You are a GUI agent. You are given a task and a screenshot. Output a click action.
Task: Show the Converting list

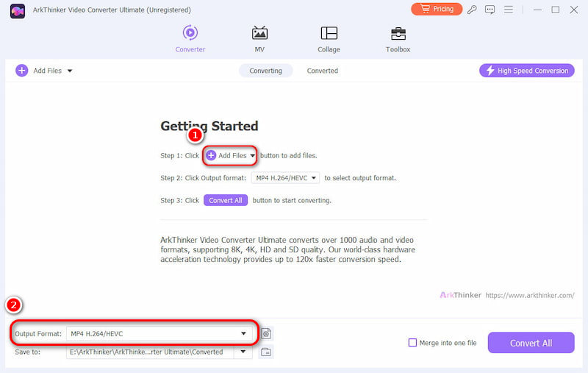265,71
